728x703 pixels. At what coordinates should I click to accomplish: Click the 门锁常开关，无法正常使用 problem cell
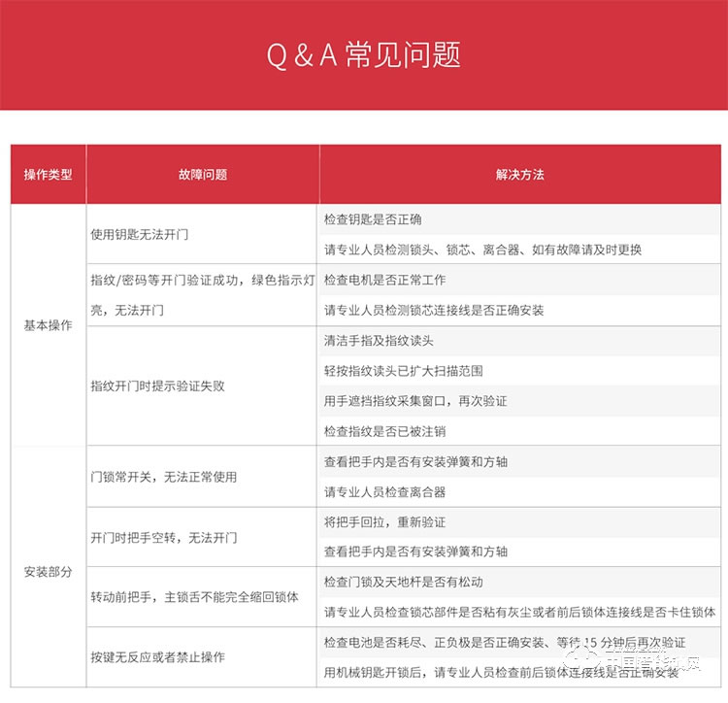pyautogui.click(x=163, y=477)
